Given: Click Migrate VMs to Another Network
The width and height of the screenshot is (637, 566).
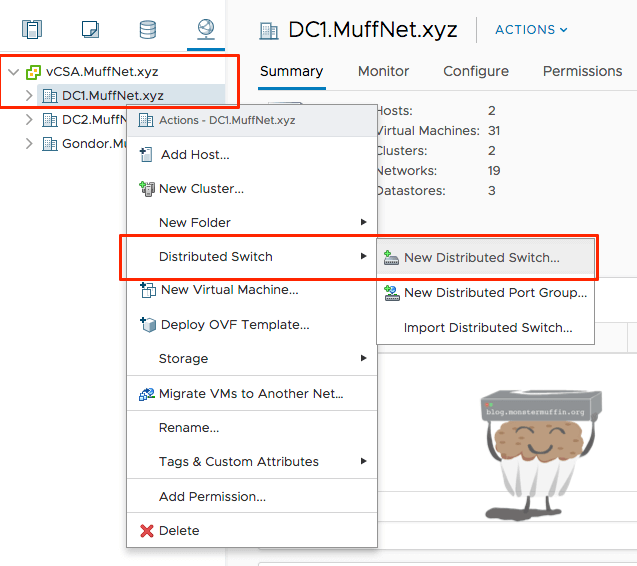Looking at the screenshot, I should pyautogui.click(x=250, y=394).
